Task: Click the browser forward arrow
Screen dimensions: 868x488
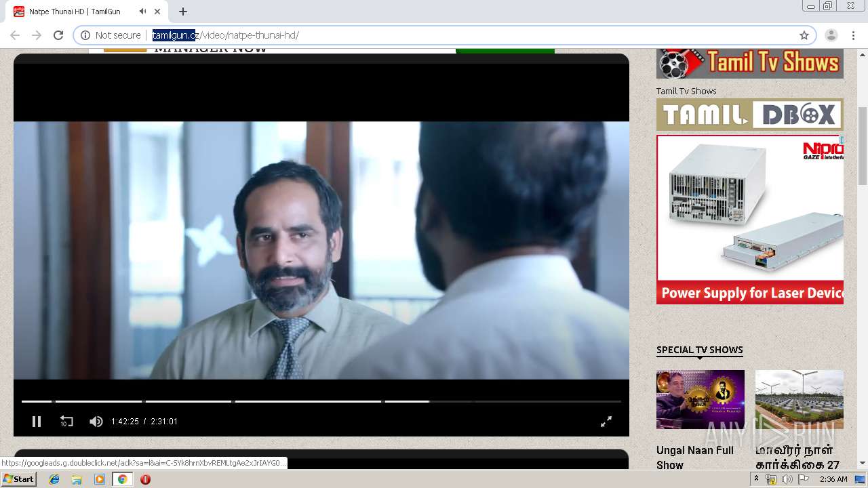Action: [x=37, y=35]
